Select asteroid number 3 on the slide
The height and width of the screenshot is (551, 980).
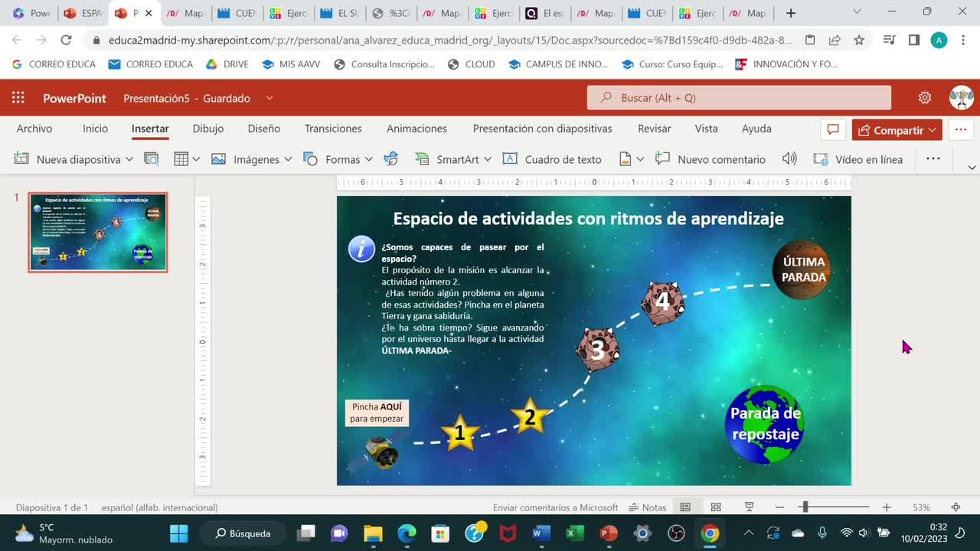coord(597,350)
